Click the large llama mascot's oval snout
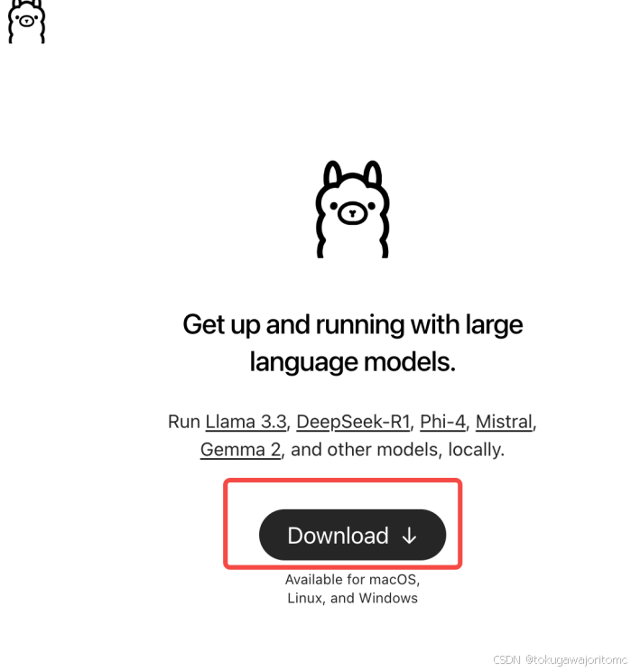The width and height of the screenshot is (631, 672). coord(352,213)
